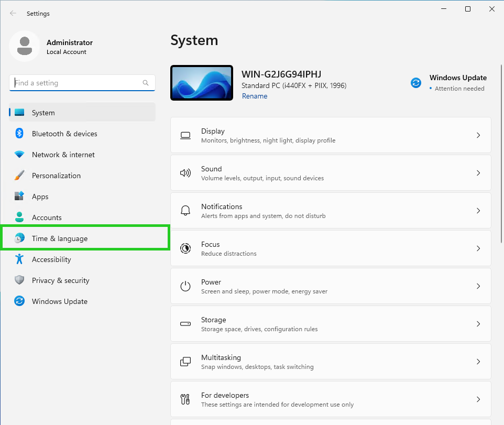Select the Power button icon
Screen dimensions: 504x425
185,286
